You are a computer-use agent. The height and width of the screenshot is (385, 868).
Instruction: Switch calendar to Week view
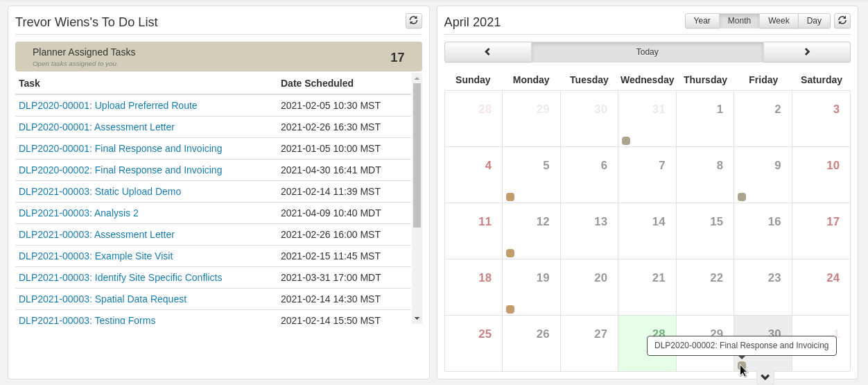click(x=779, y=21)
